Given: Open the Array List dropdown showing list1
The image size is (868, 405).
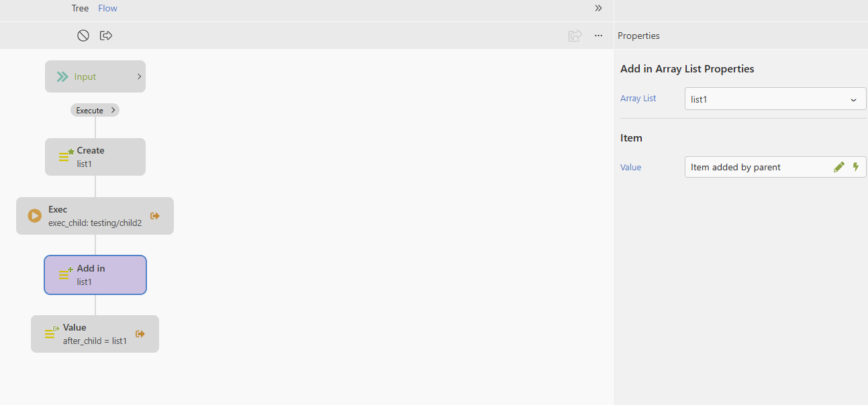Looking at the screenshot, I should [775, 99].
